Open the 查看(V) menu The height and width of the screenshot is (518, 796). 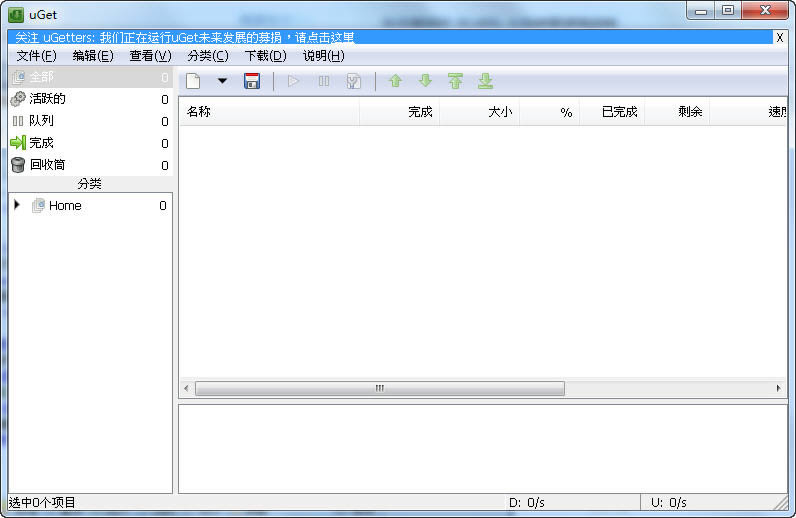pyautogui.click(x=151, y=56)
